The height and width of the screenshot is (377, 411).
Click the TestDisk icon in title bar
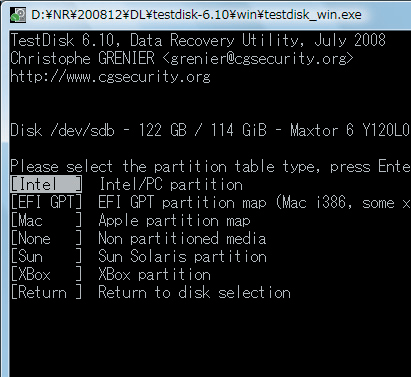tap(18, 15)
